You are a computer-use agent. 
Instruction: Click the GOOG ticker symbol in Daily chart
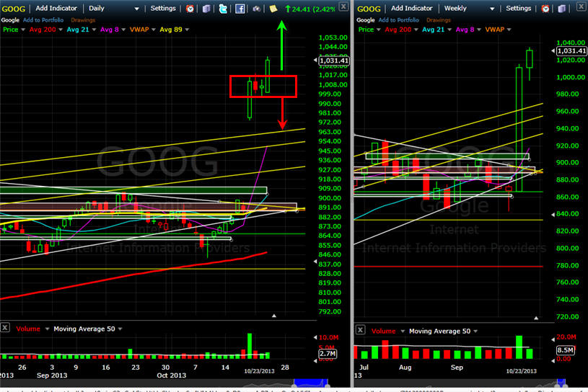(14, 9)
